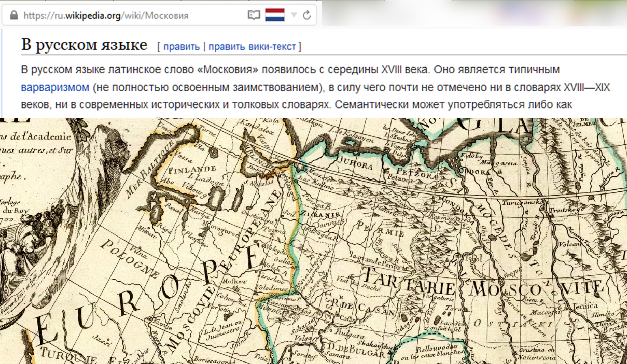Open the old map image of Moscovie

tap(313, 241)
